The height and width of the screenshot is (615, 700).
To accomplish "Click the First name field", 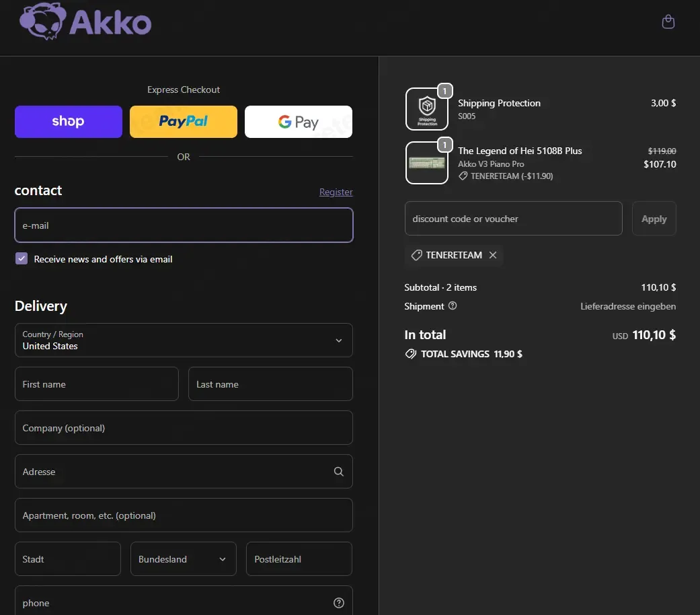I will [96, 384].
